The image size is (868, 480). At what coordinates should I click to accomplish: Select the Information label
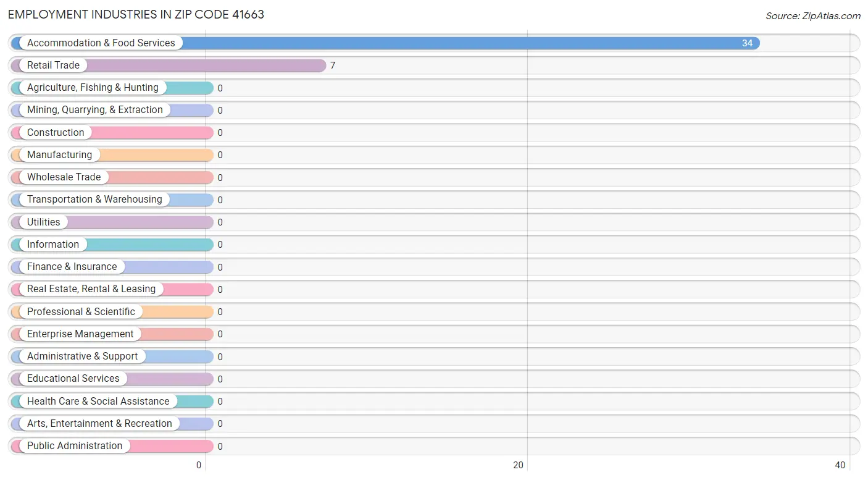click(53, 245)
